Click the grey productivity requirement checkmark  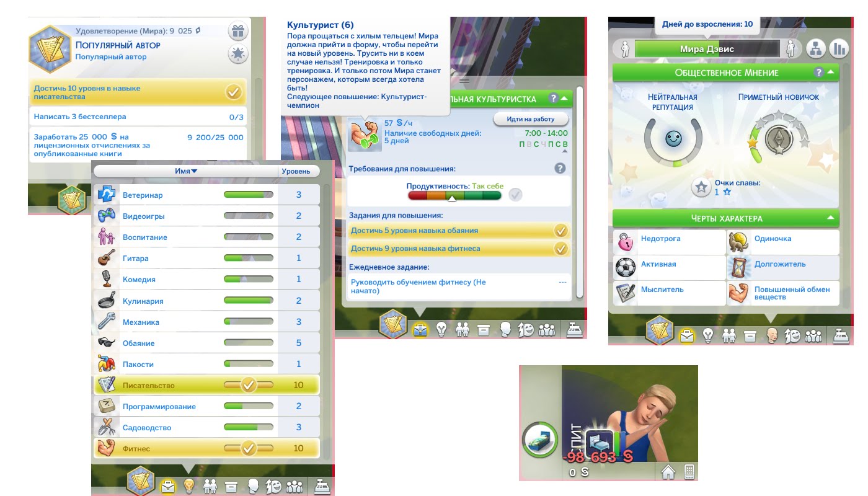515,195
